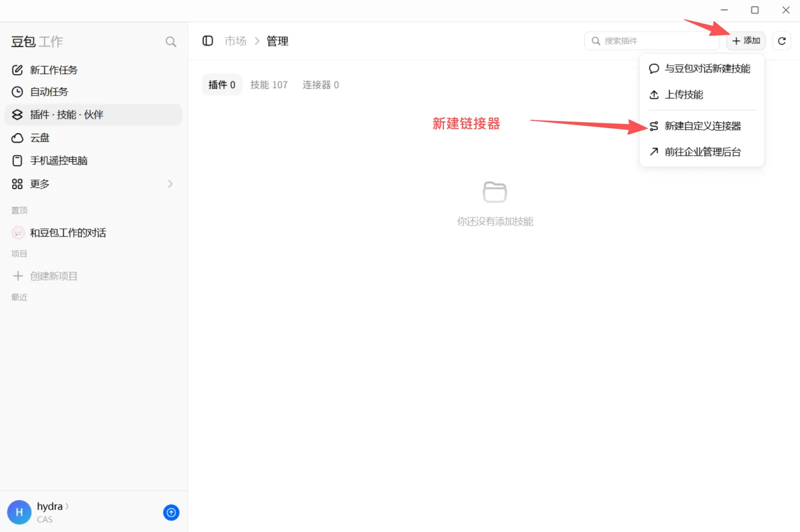
Task: Click the sidebar search magnifier icon
Action: pos(171,41)
